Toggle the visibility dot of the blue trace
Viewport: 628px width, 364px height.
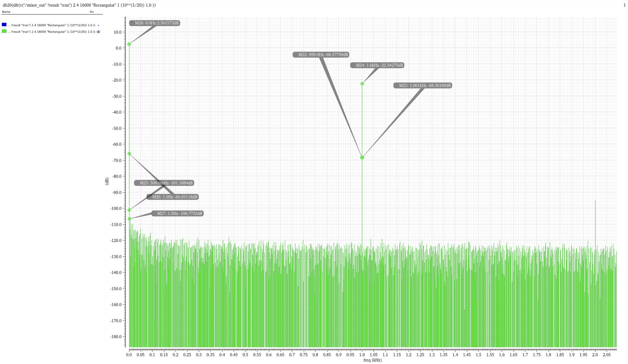[x=98, y=25]
